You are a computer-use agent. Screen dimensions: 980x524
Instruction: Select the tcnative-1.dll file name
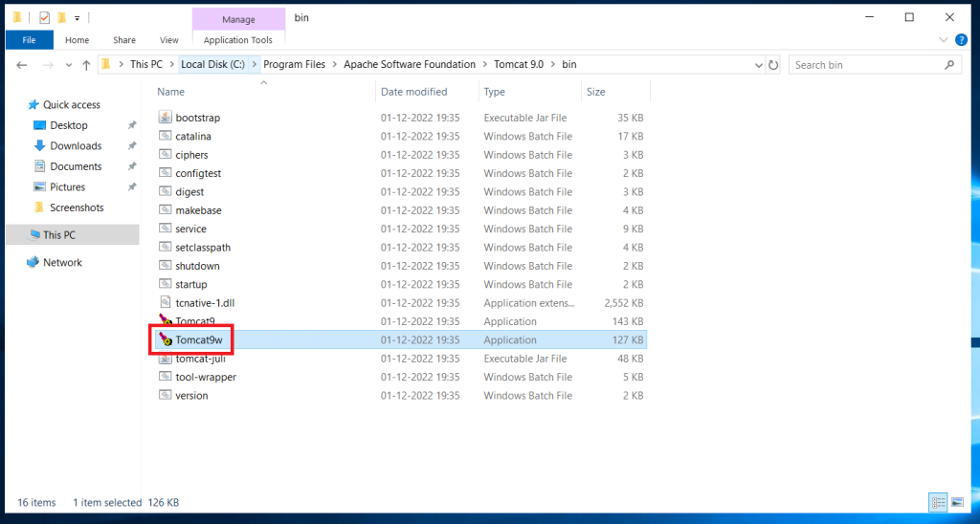[205, 302]
